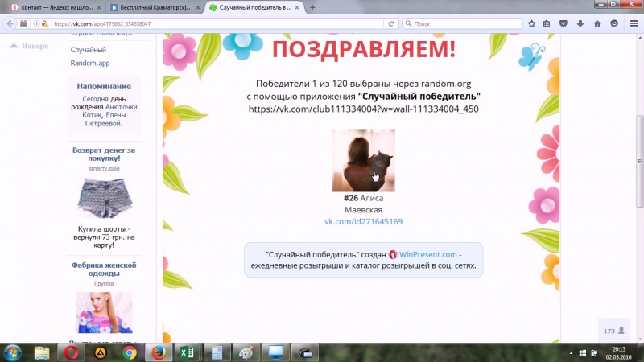Image resolution: width=644 pixels, height=362 pixels.
Task: Close the Случайный победитель tab
Action: pyautogui.click(x=297, y=7)
